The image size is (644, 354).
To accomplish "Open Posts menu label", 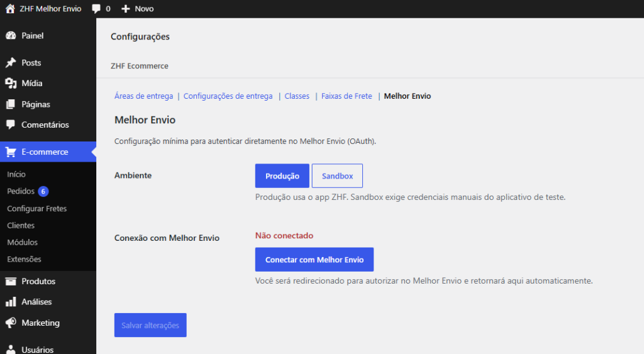I will (x=31, y=63).
